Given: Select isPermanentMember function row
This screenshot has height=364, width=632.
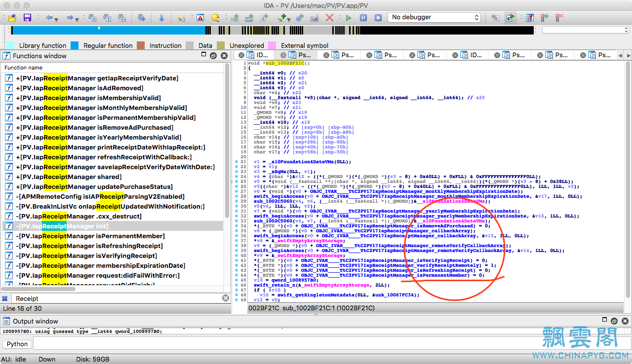Looking at the screenshot, I should coord(113,236).
